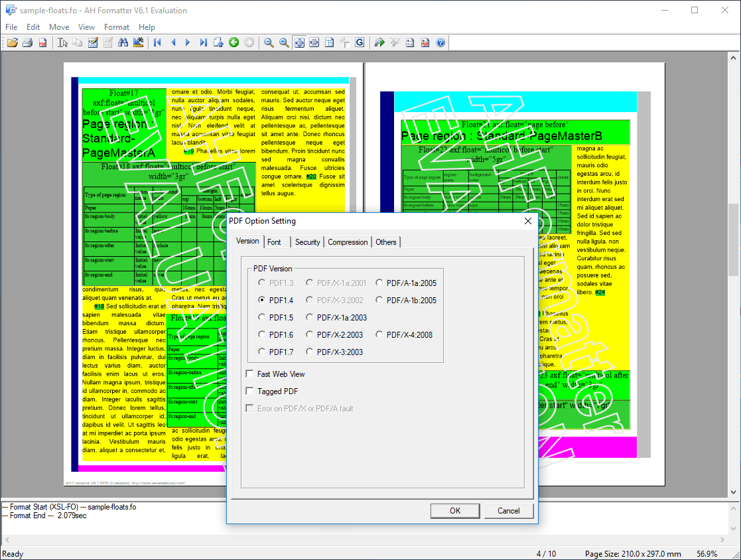Click the Format Start log line

(x=69, y=507)
